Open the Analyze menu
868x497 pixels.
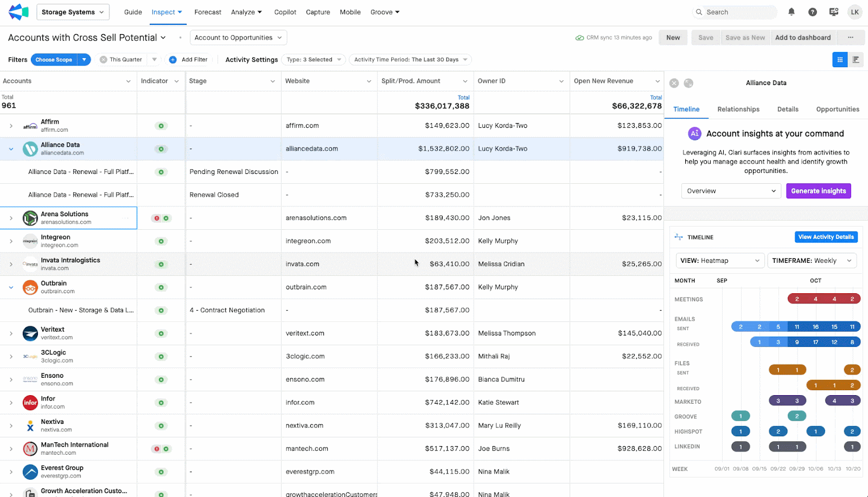click(x=246, y=12)
